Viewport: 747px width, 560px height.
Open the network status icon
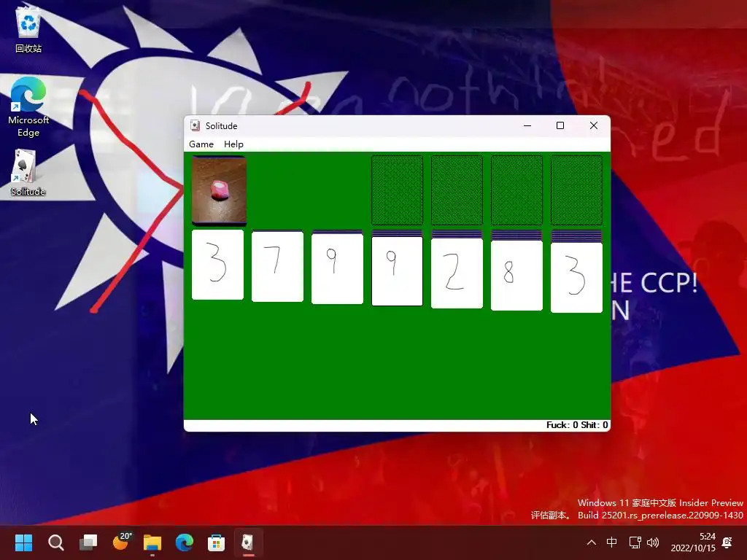tap(635, 542)
